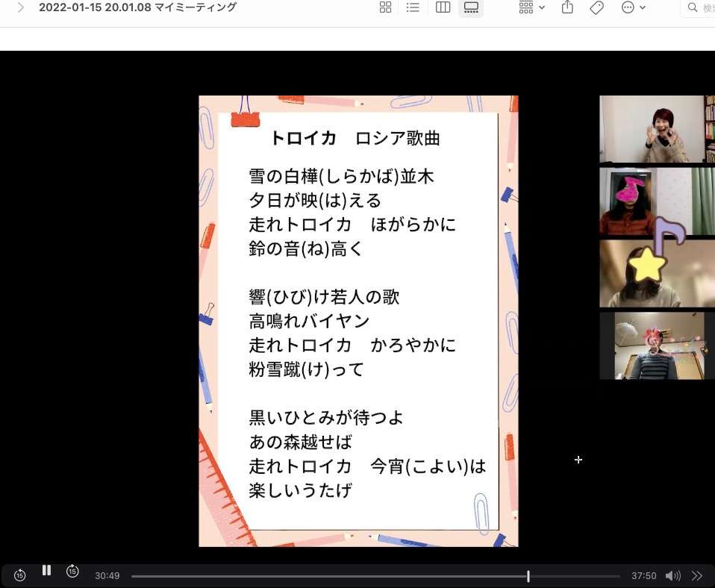715x588 pixels.
Task: Open the Tags editor icon
Action: click(x=596, y=7)
